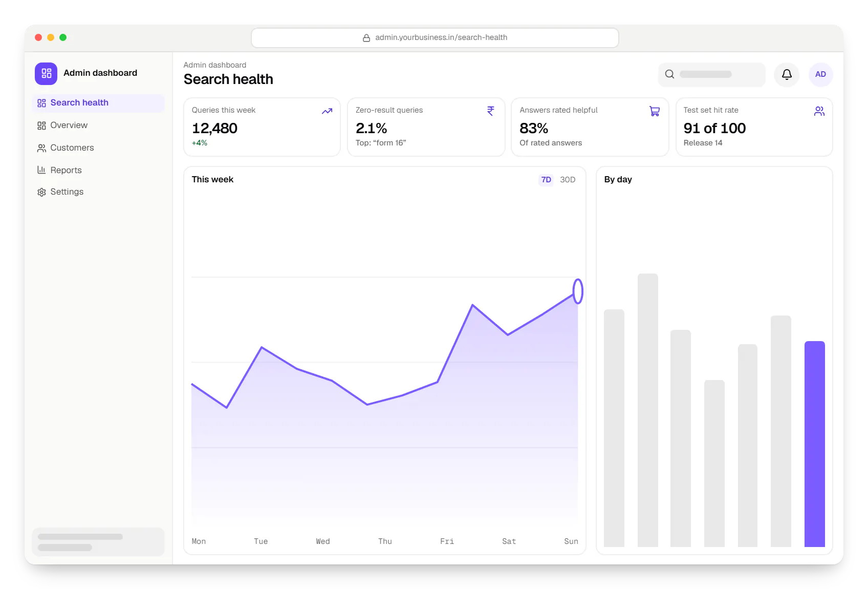This screenshot has width=868, height=589.
Task: Open the AD user avatar
Action: pos(820,74)
